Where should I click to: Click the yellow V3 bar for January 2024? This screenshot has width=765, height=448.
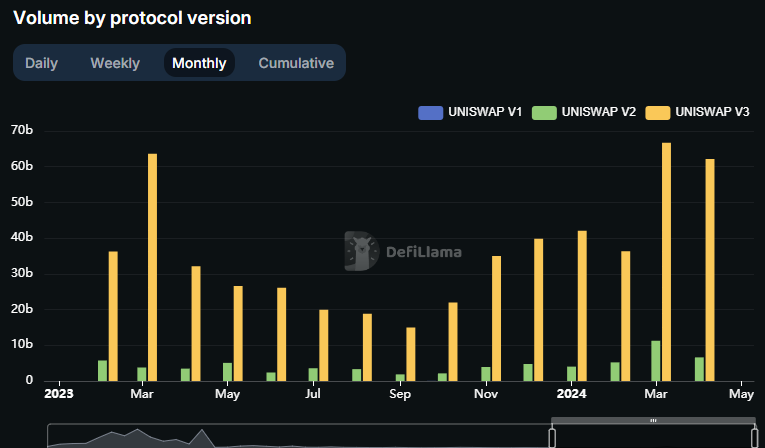coord(582,306)
